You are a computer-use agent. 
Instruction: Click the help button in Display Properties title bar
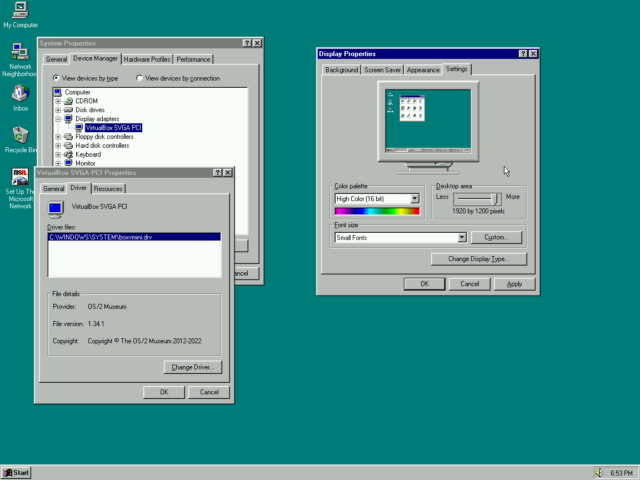[x=523, y=54]
